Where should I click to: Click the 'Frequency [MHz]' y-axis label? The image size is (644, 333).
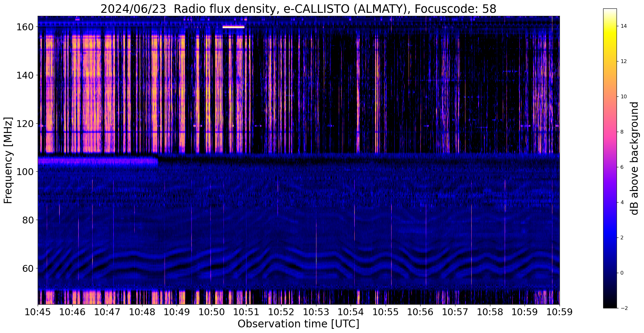tap(8, 160)
